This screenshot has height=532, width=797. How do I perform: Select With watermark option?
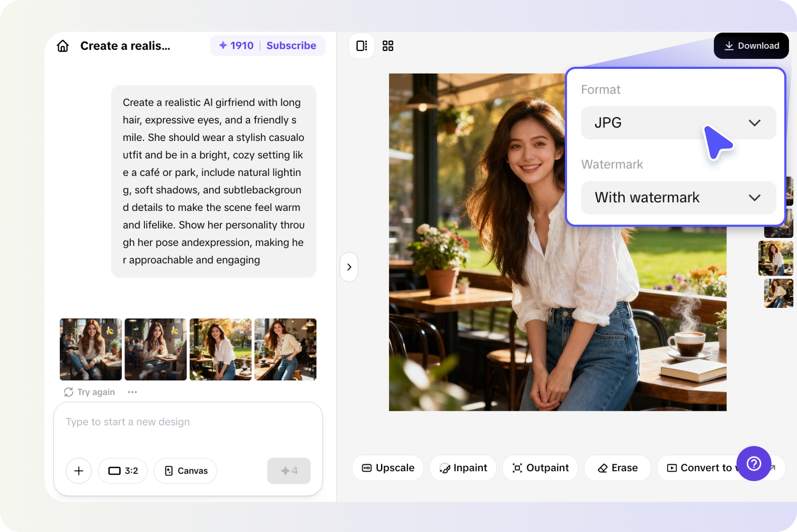click(x=647, y=198)
